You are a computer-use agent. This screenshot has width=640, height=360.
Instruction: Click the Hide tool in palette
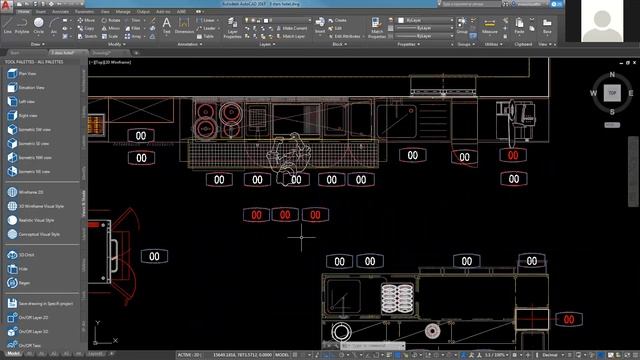18,269
